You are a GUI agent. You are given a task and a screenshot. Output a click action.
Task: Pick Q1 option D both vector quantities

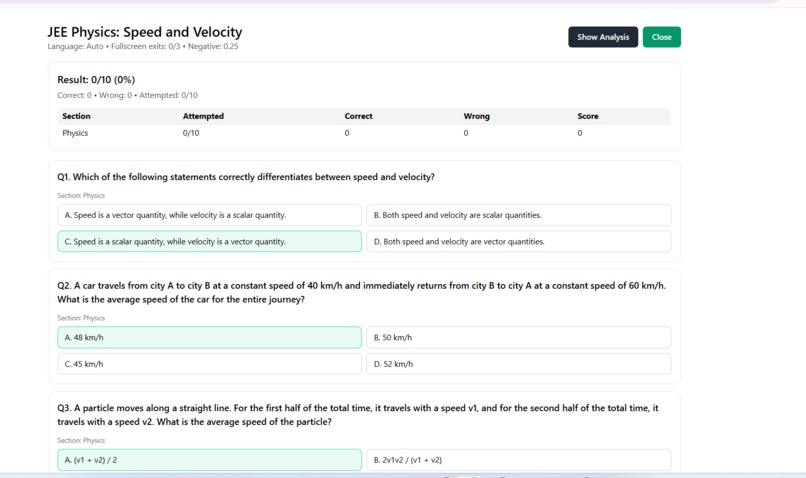[x=519, y=242]
